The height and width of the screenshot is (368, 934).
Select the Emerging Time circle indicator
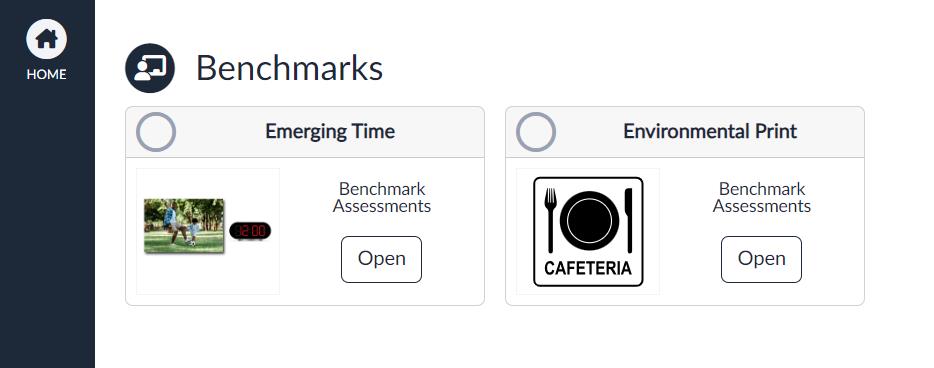click(x=156, y=132)
